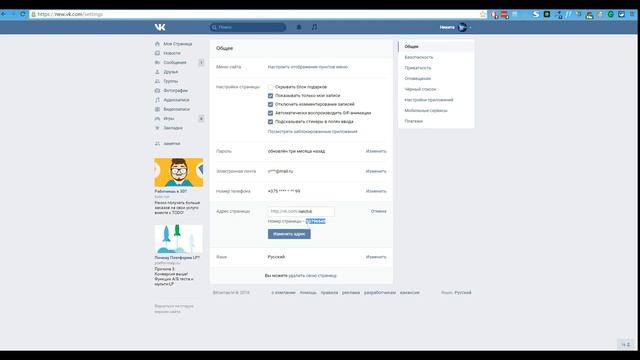
Task: Open the profile dropdown arrow near Никита
Action: click(x=470, y=28)
